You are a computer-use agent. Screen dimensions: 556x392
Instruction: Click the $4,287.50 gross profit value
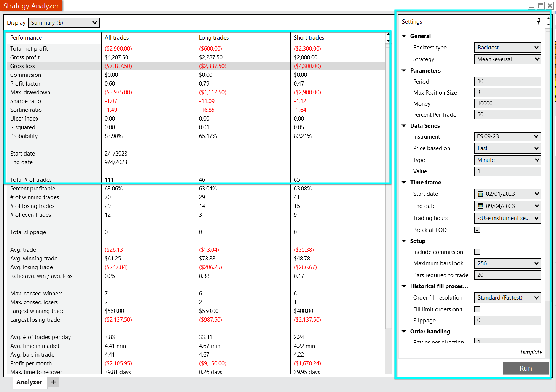(116, 57)
